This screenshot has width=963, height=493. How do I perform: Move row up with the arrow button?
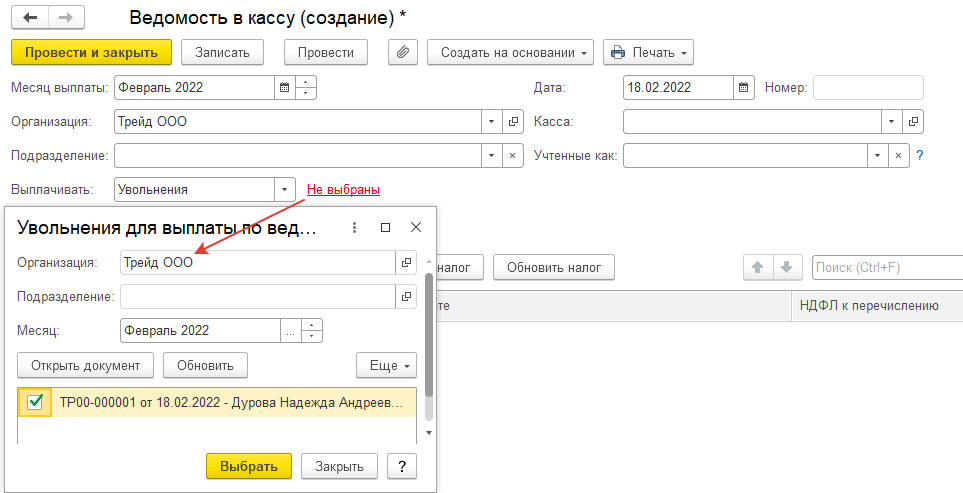[757, 267]
